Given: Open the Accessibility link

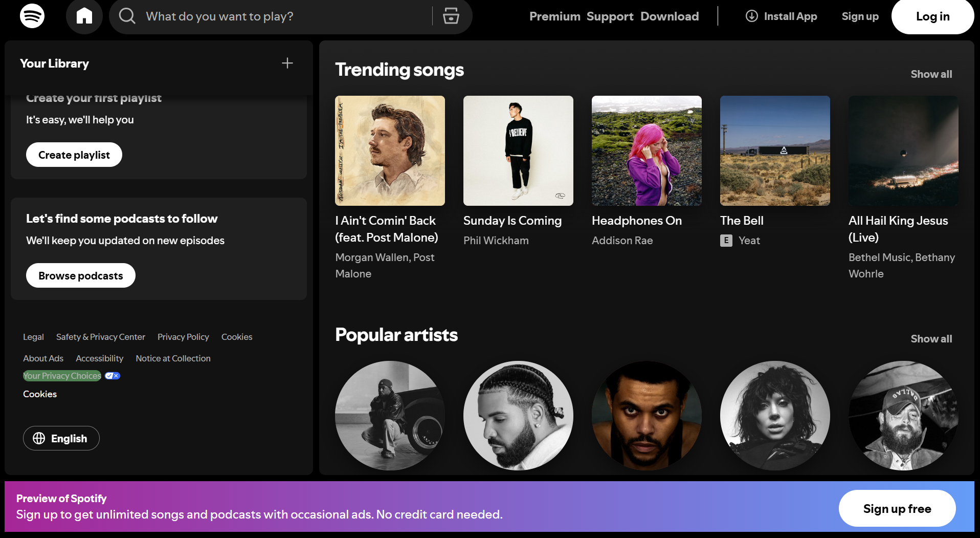Looking at the screenshot, I should (99, 358).
